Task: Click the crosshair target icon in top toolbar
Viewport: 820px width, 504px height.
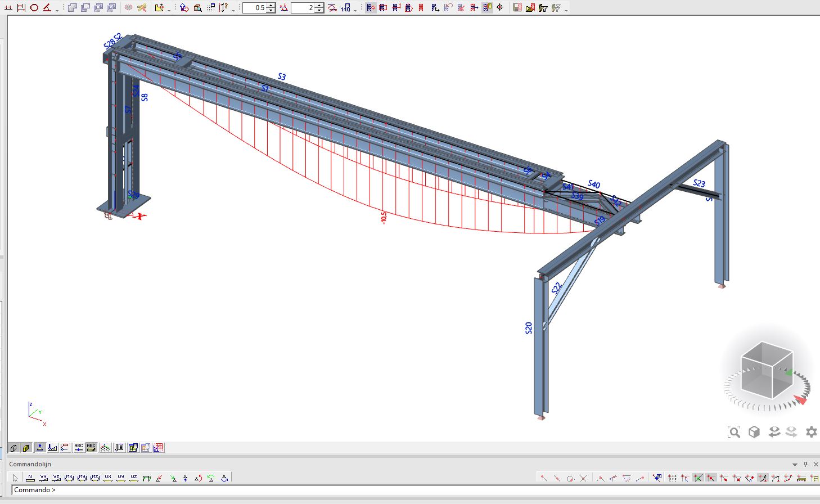Action: click(x=500, y=7)
